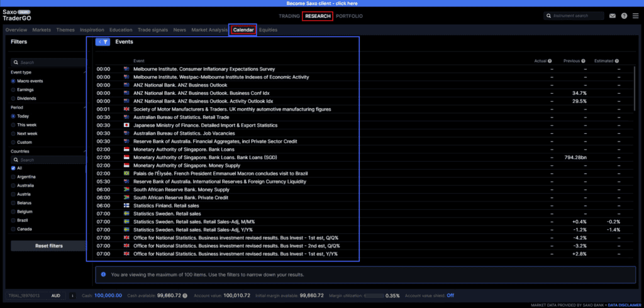Check the Austria country filter
Viewport: 644px width, 308px height.
point(14,194)
